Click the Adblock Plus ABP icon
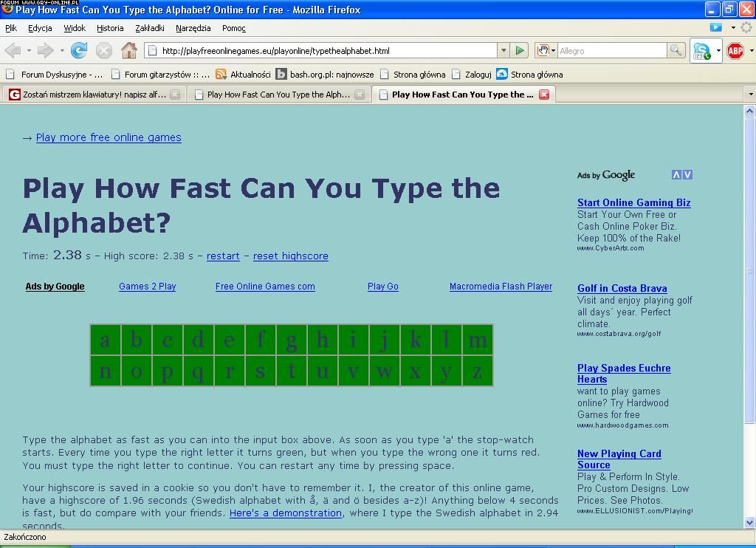This screenshot has width=756, height=548. click(735, 51)
